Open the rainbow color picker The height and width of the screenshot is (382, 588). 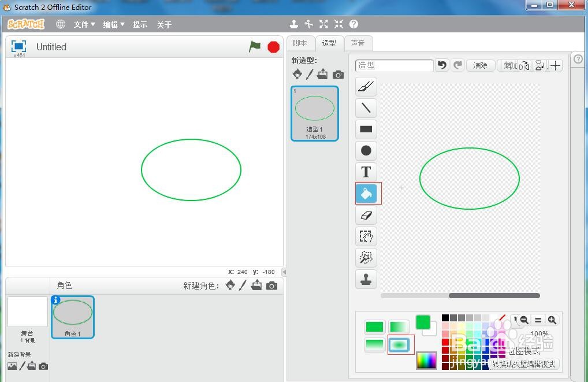[427, 360]
